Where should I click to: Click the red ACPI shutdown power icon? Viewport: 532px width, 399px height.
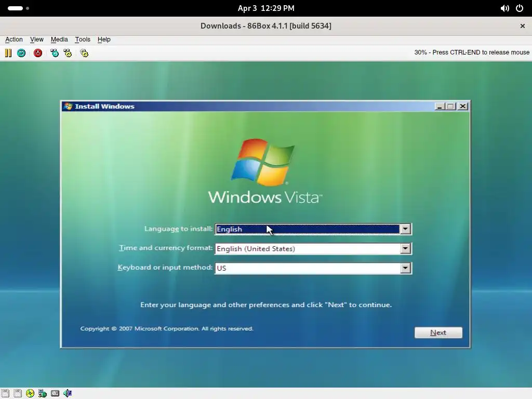point(37,53)
